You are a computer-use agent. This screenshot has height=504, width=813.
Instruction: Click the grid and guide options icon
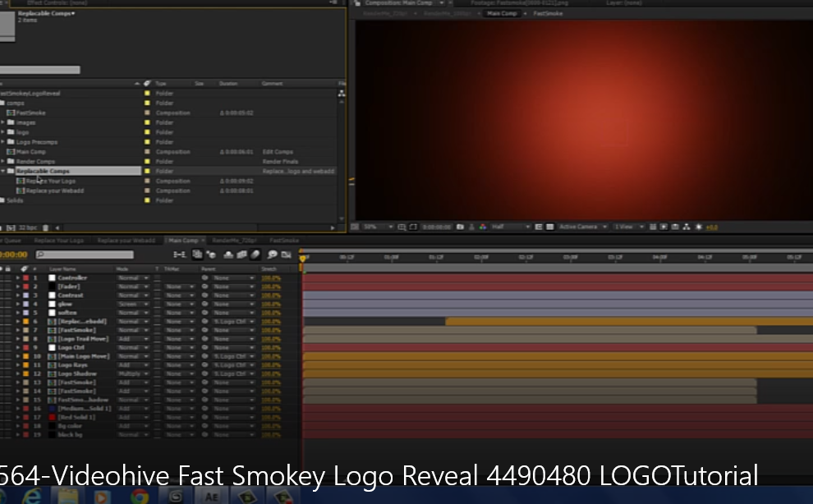coord(402,227)
